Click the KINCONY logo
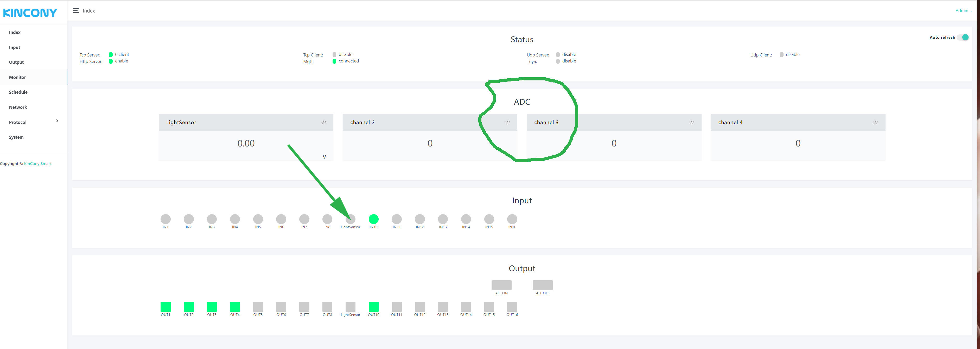Image resolution: width=980 pixels, height=349 pixels. click(x=30, y=13)
